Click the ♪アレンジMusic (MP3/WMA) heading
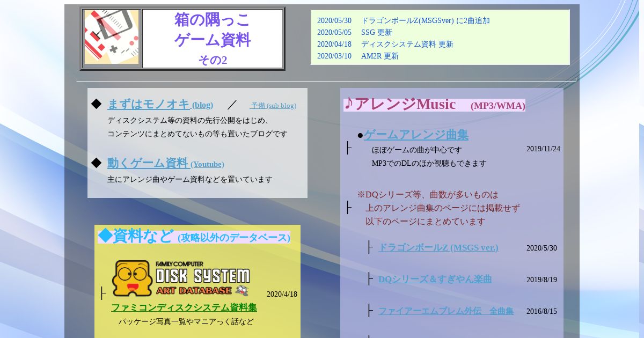 [434, 104]
